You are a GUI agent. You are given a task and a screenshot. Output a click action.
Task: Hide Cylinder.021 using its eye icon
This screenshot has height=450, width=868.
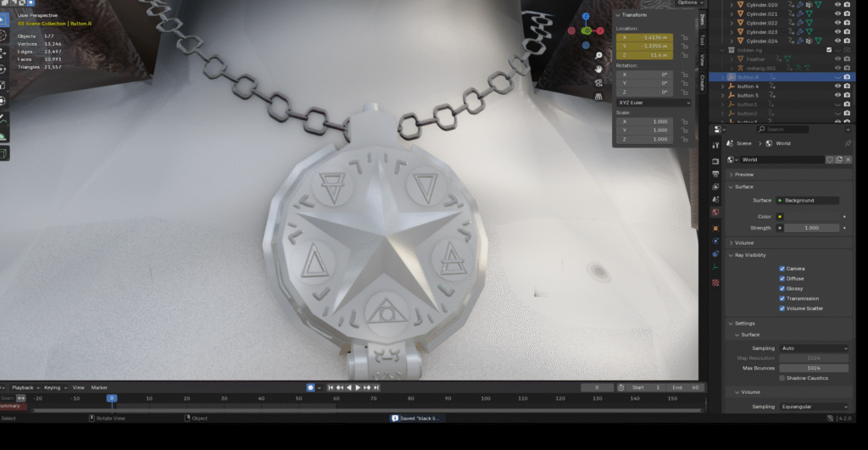point(837,14)
